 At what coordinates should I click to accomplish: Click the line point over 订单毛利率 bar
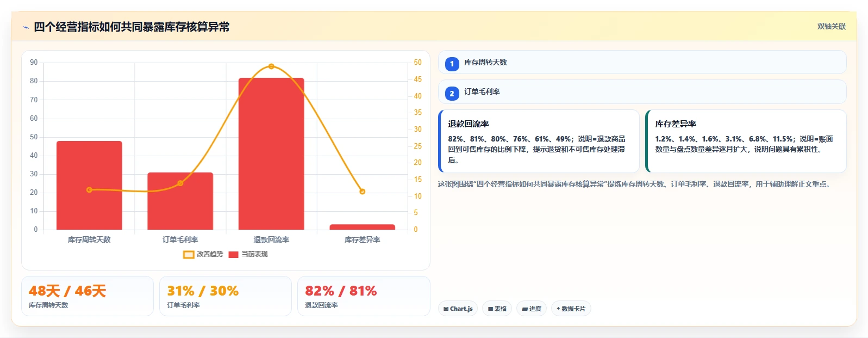[x=180, y=183]
